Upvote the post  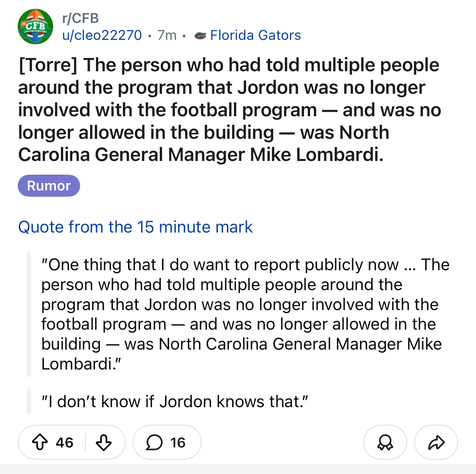pos(40,442)
